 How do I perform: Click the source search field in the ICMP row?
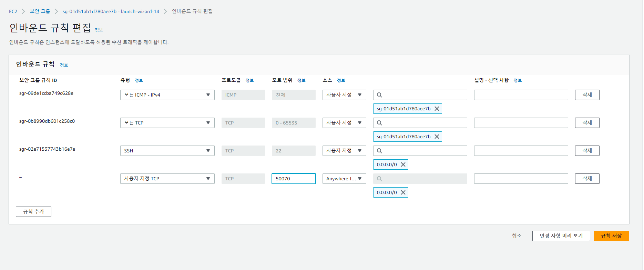(420, 95)
